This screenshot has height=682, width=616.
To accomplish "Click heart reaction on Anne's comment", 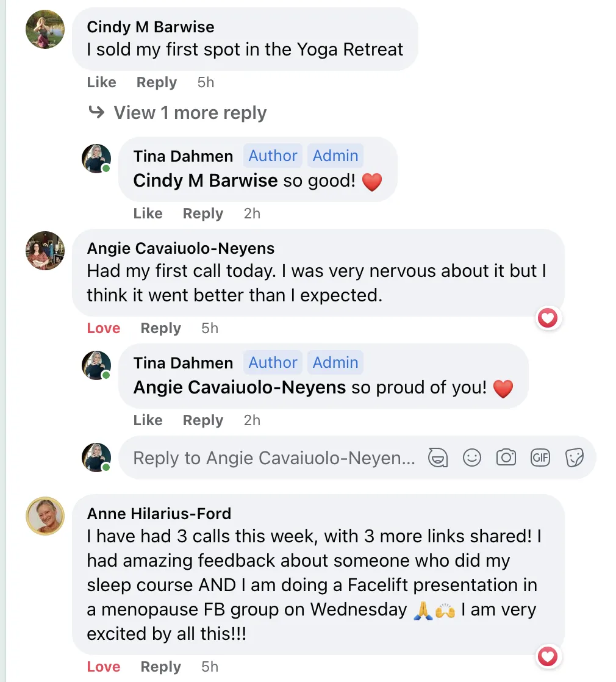I will [548, 656].
